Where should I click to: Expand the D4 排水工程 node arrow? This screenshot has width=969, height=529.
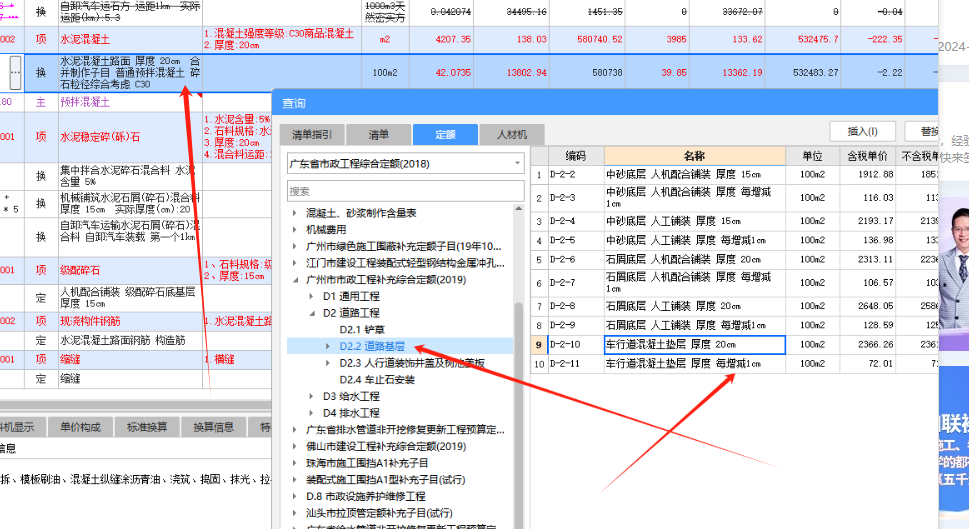click(x=311, y=413)
